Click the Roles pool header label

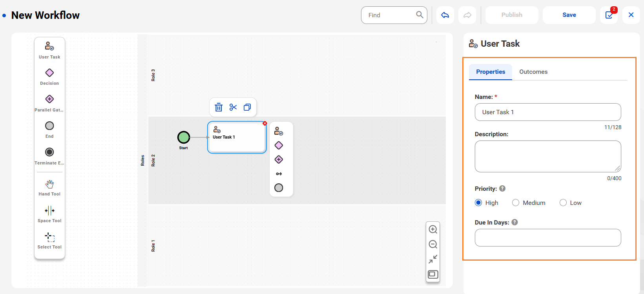[x=142, y=161]
